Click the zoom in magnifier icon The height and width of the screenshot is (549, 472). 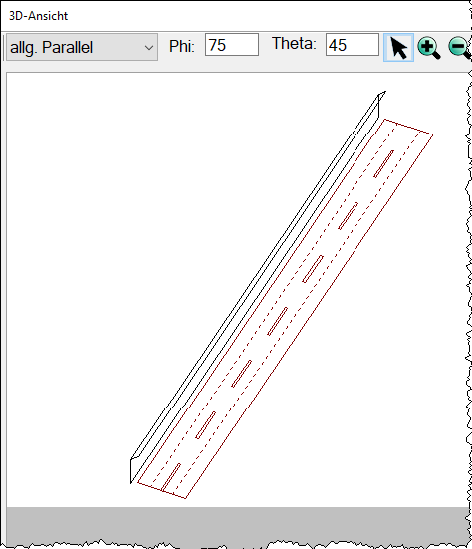[429, 48]
